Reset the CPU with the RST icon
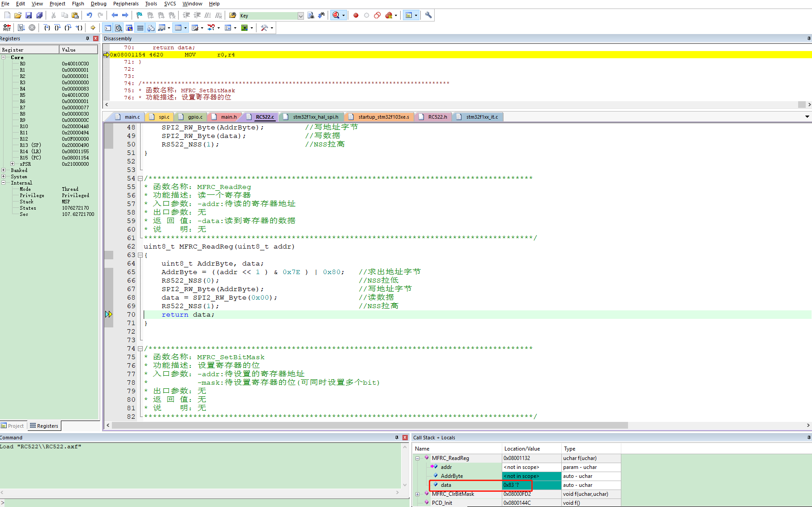Image resolution: width=812 pixels, height=507 pixels. click(7, 28)
